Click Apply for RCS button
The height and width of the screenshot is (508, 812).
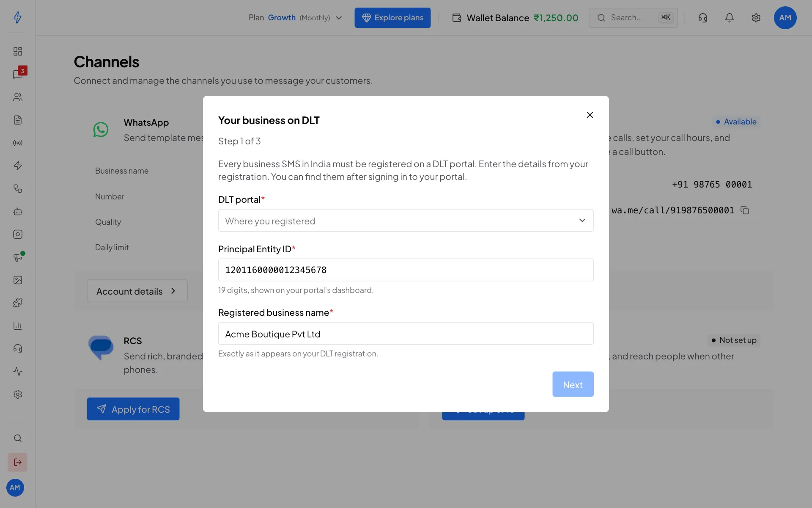pos(133,409)
